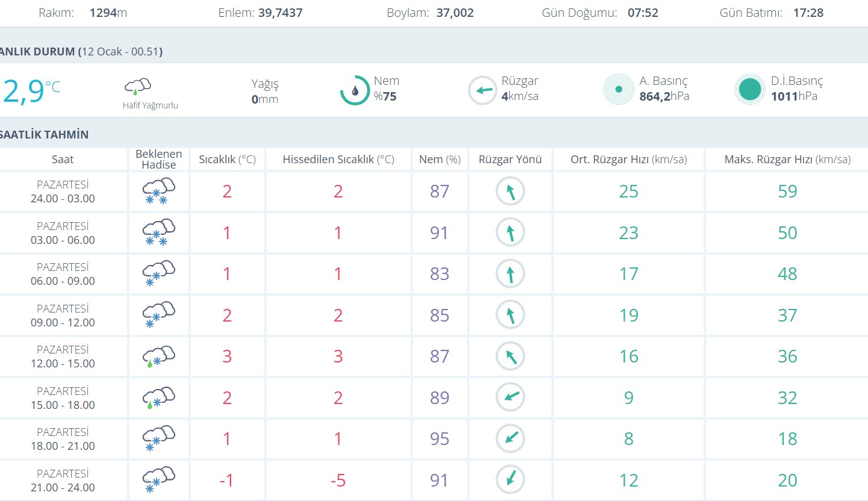Click the snow icon for 24.00 - 03.00
868x501 pixels.
coord(158,191)
